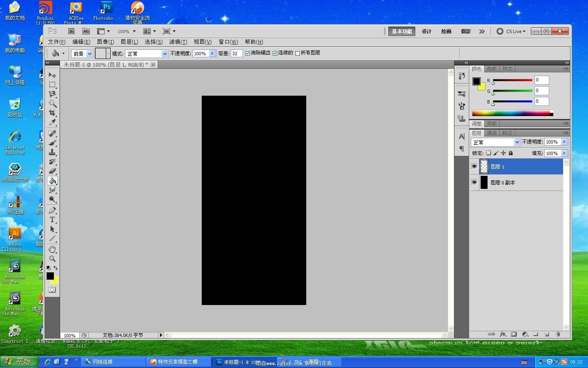Open the 文件(F) menu

point(57,42)
